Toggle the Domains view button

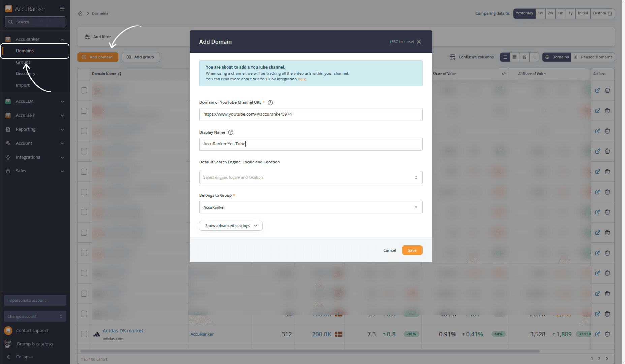(557, 57)
